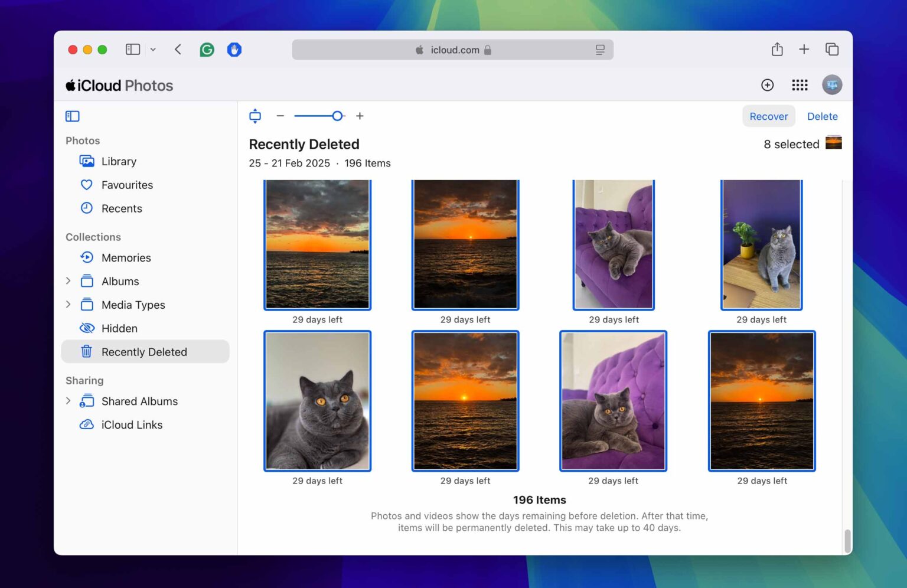This screenshot has width=907, height=588.
Task: Toggle the Safari sidebar panel
Action: [132, 49]
